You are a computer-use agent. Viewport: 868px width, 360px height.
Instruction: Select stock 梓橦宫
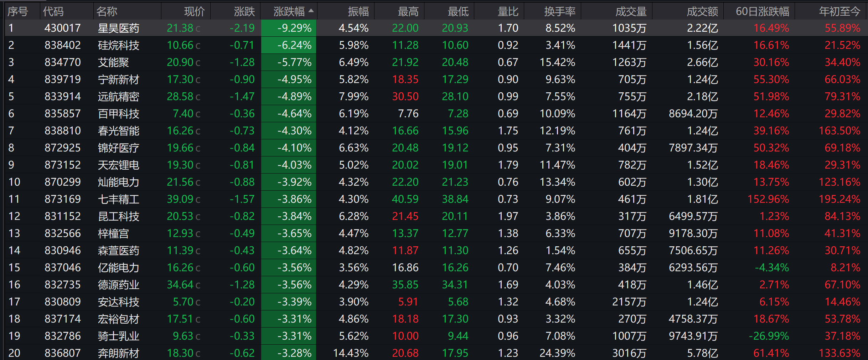coord(113,233)
